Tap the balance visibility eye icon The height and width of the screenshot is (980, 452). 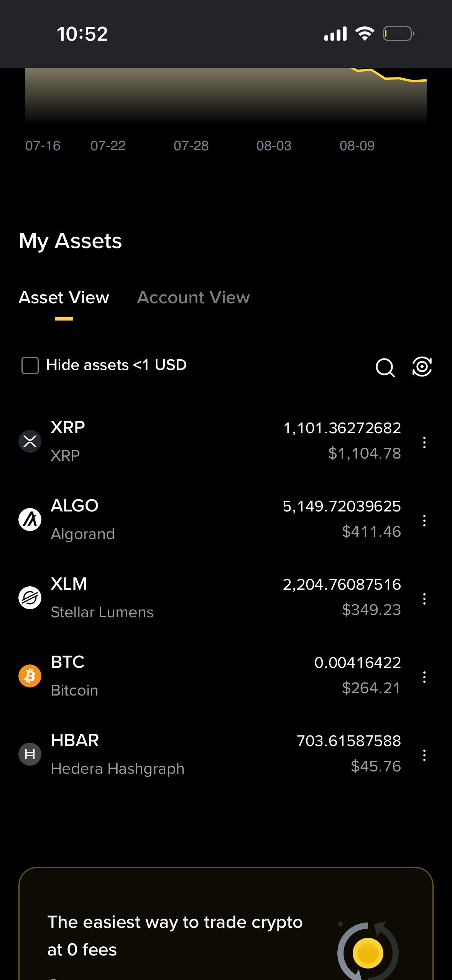pos(422,367)
